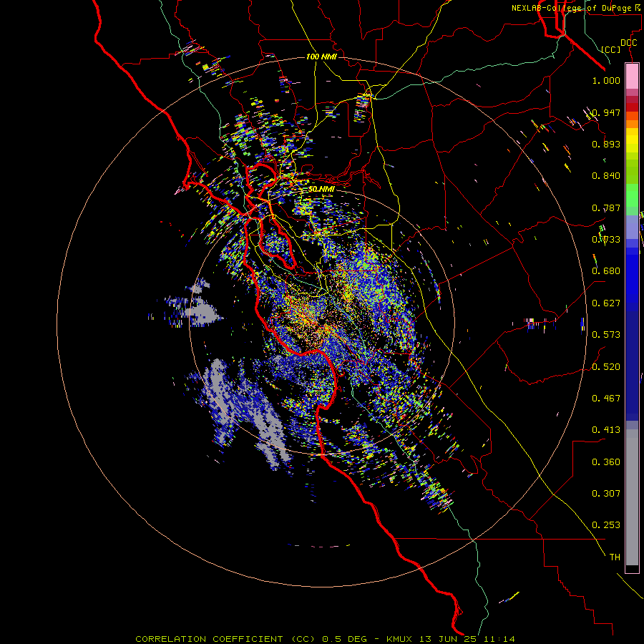Click the 0.5 DEG elevation text
The width and height of the screenshot is (644, 644).
[344, 639]
